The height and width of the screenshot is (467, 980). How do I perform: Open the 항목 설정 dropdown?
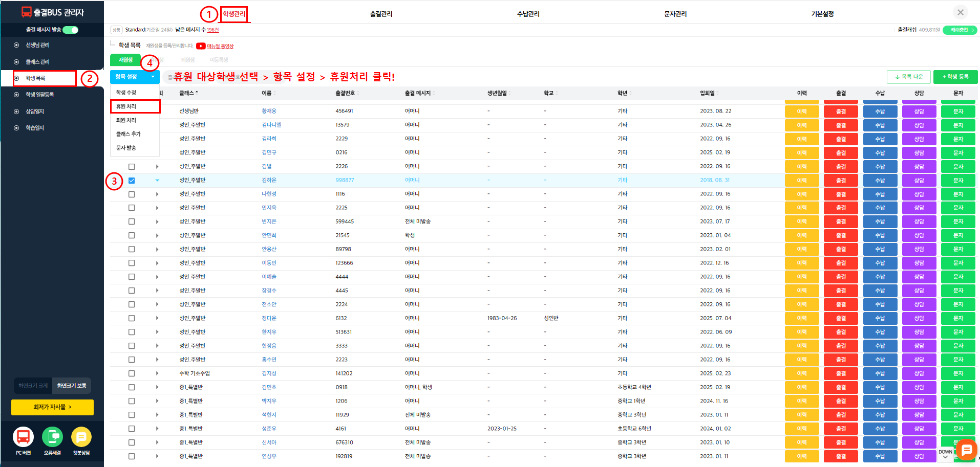pos(135,77)
